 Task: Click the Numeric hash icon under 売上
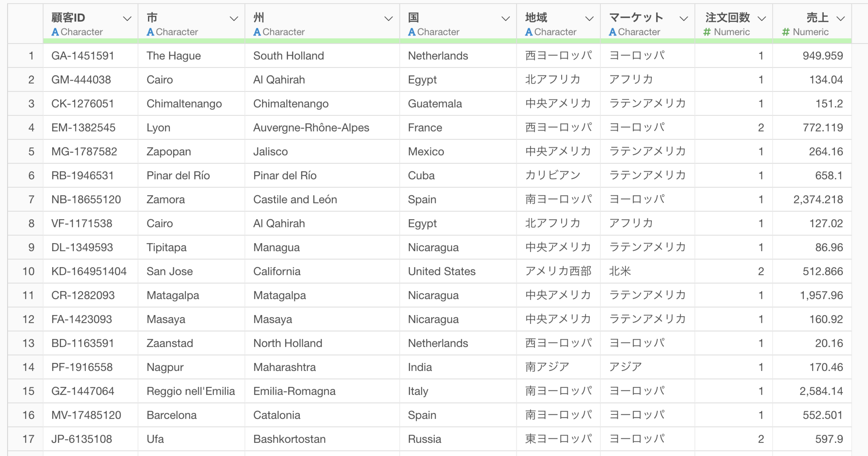(x=786, y=32)
